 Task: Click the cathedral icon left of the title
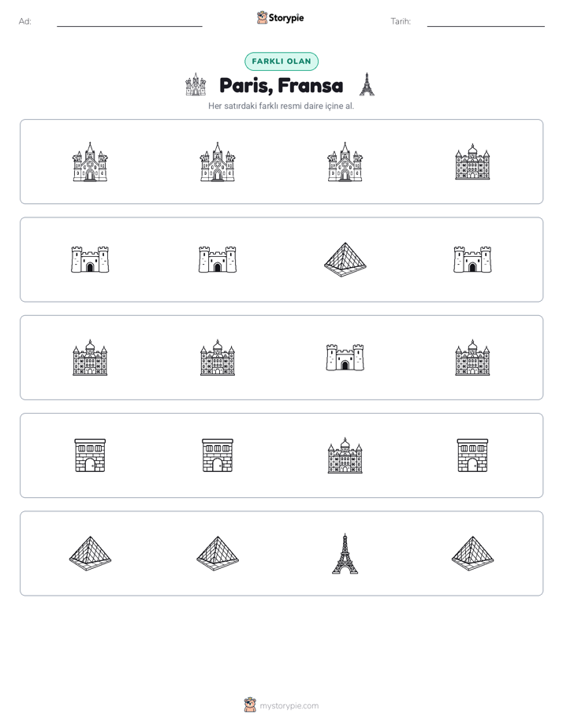(x=196, y=84)
